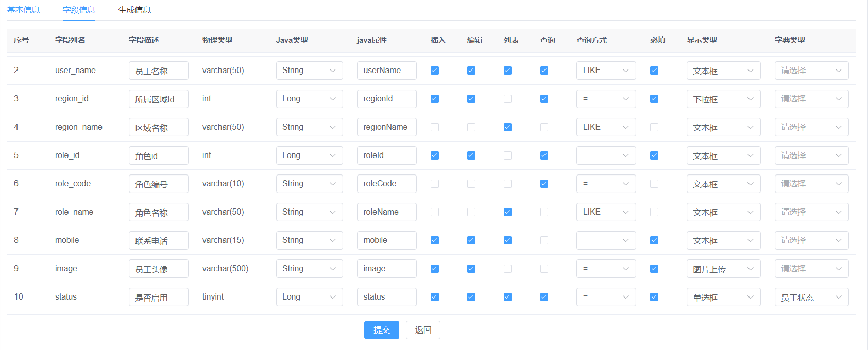Click the tinyint physical type cell
Screen dimensions: 868x350
tap(213, 297)
